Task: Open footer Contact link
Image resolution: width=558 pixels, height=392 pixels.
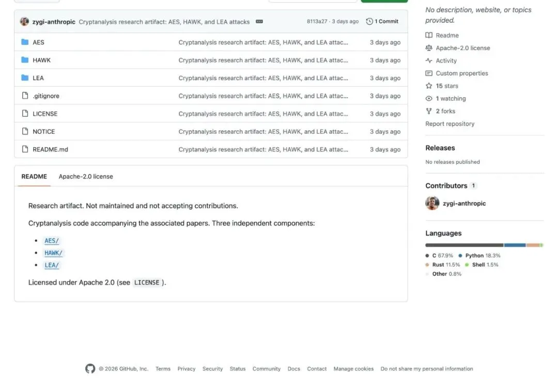Action: tap(317, 369)
